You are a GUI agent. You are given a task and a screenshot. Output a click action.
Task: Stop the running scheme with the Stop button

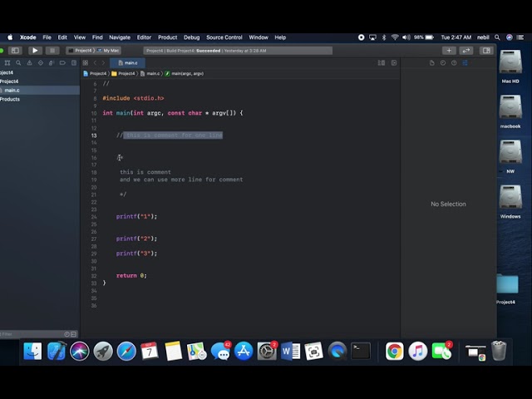(52, 51)
